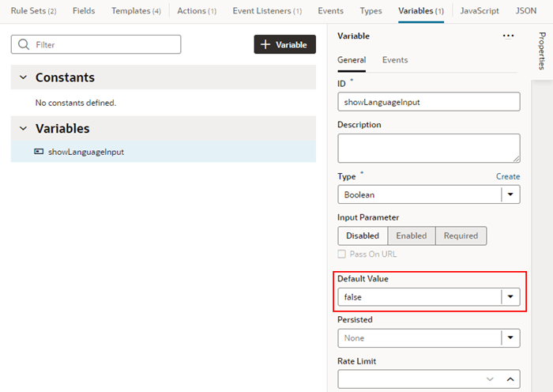Collapse the Constants section
553x392 pixels.
[22, 77]
